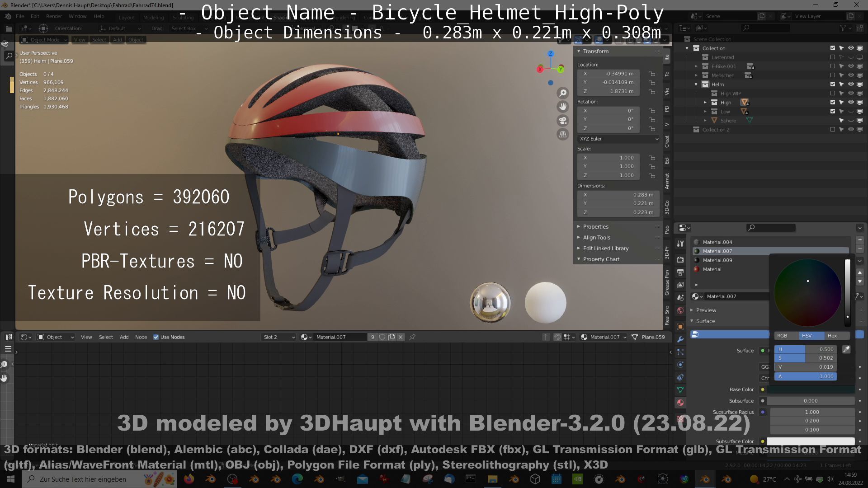Enable the Menschen collection checkbox
868x488 pixels.
pos(833,75)
